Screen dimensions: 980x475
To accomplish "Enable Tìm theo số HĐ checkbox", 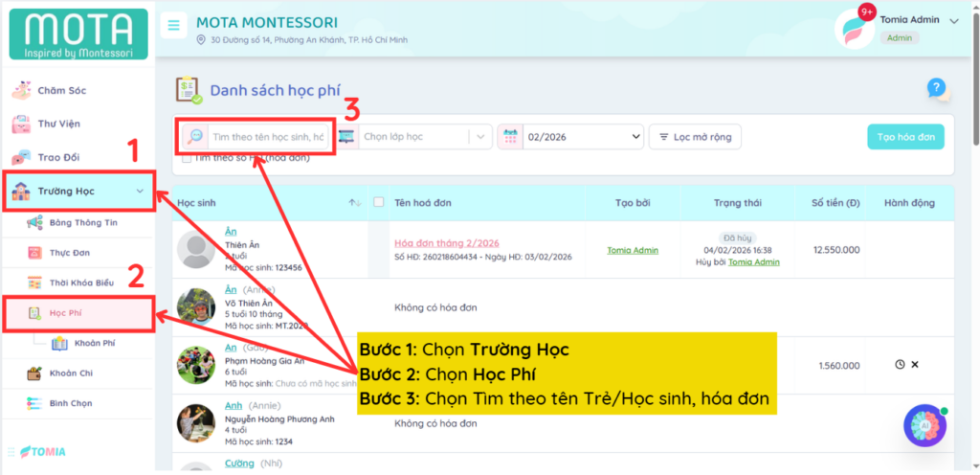I will [x=187, y=158].
